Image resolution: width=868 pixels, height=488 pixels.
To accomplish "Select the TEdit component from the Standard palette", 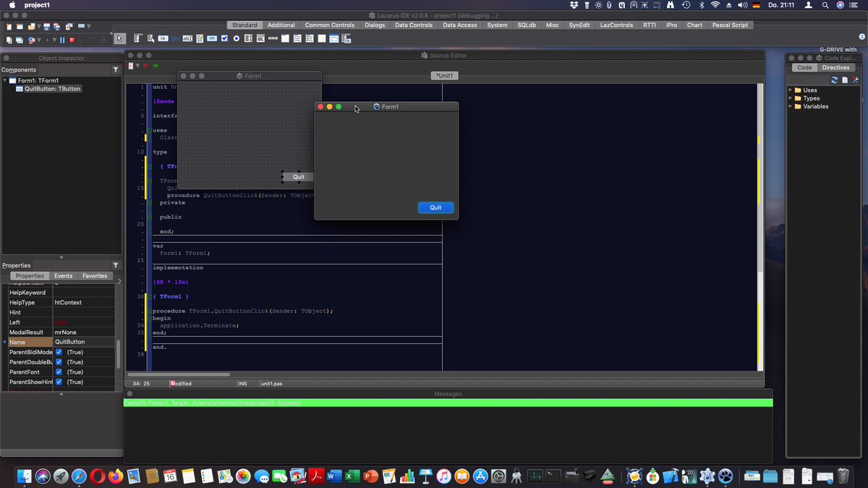I will tap(187, 38).
